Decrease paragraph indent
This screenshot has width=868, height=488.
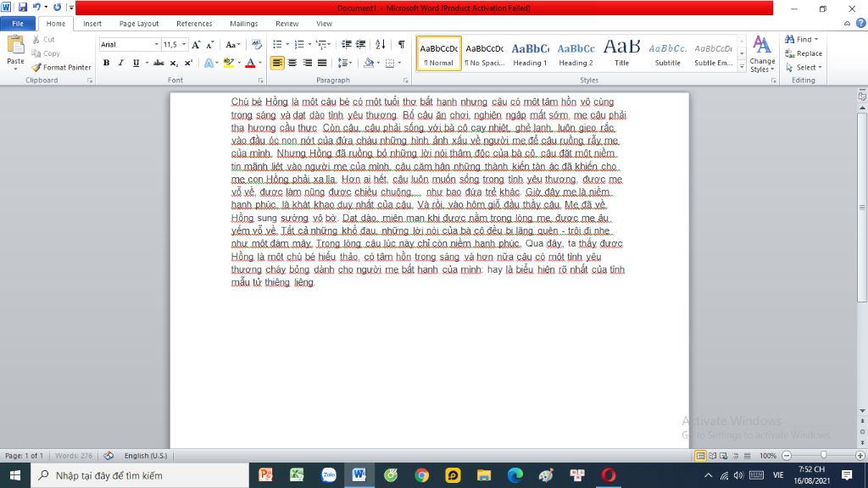pyautogui.click(x=346, y=44)
